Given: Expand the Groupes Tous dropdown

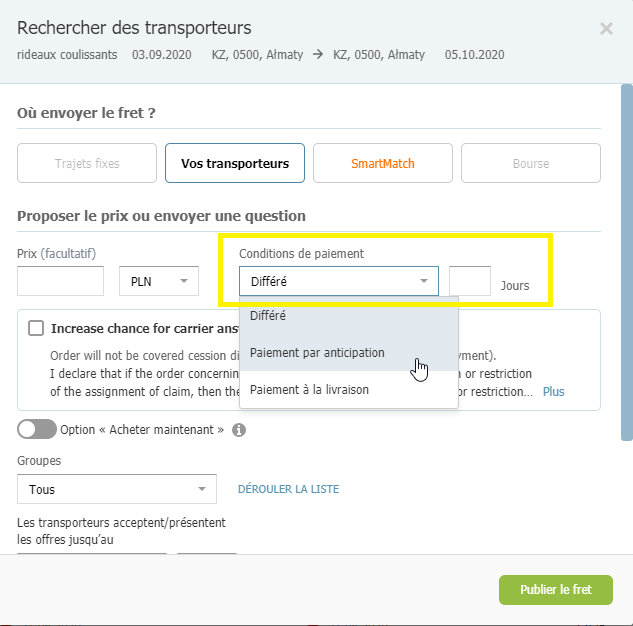Looking at the screenshot, I should 117,489.
